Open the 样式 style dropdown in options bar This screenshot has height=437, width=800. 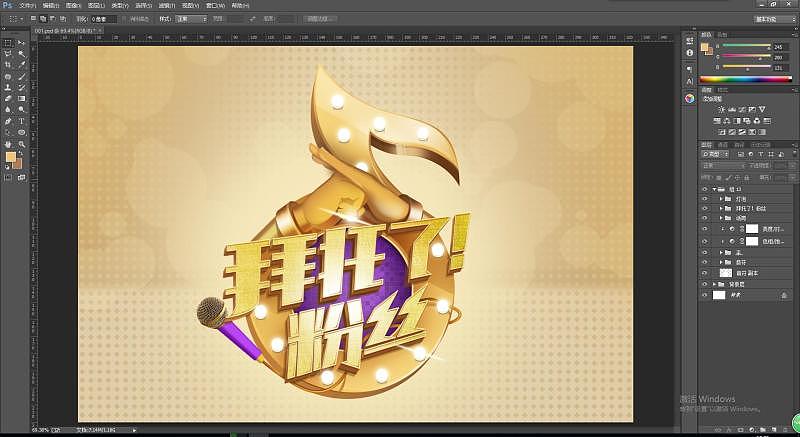[x=191, y=19]
